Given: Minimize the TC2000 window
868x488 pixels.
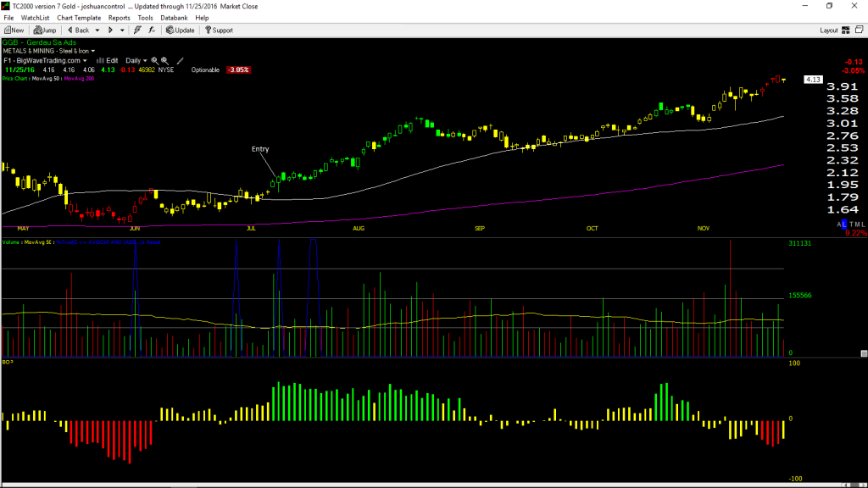Looking at the screenshot, I should 805,6.
